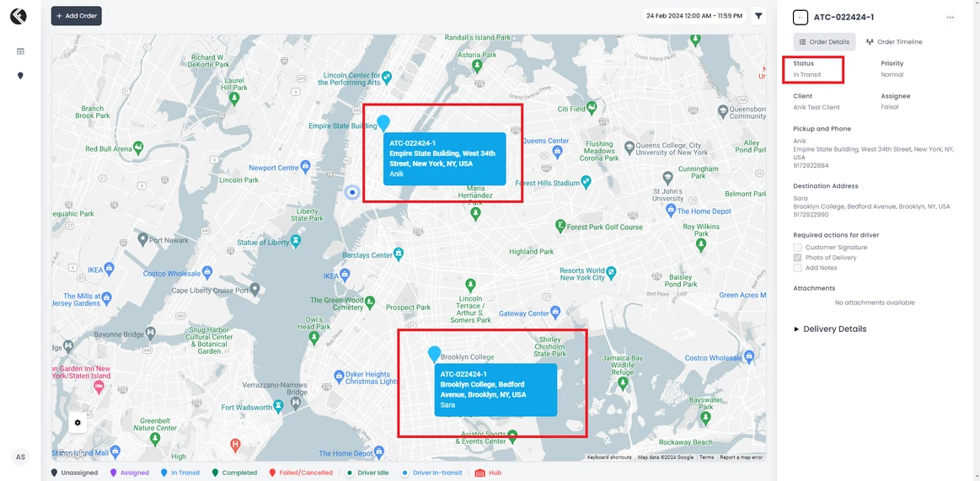The image size is (980, 481).
Task: Select the Order Details tab
Action: [824, 42]
